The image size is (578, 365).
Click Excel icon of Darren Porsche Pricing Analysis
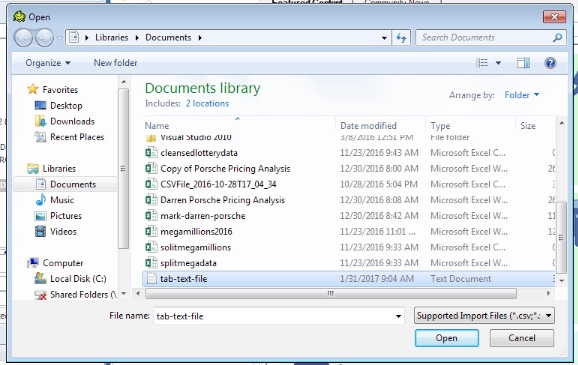(151, 200)
